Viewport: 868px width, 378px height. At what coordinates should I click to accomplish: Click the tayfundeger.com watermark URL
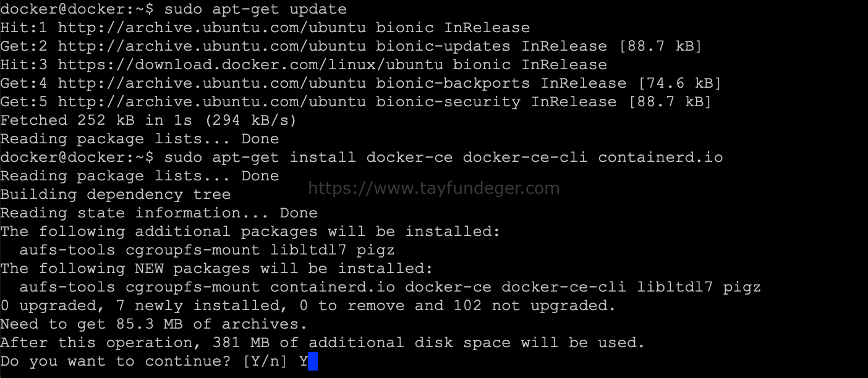coord(433,188)
